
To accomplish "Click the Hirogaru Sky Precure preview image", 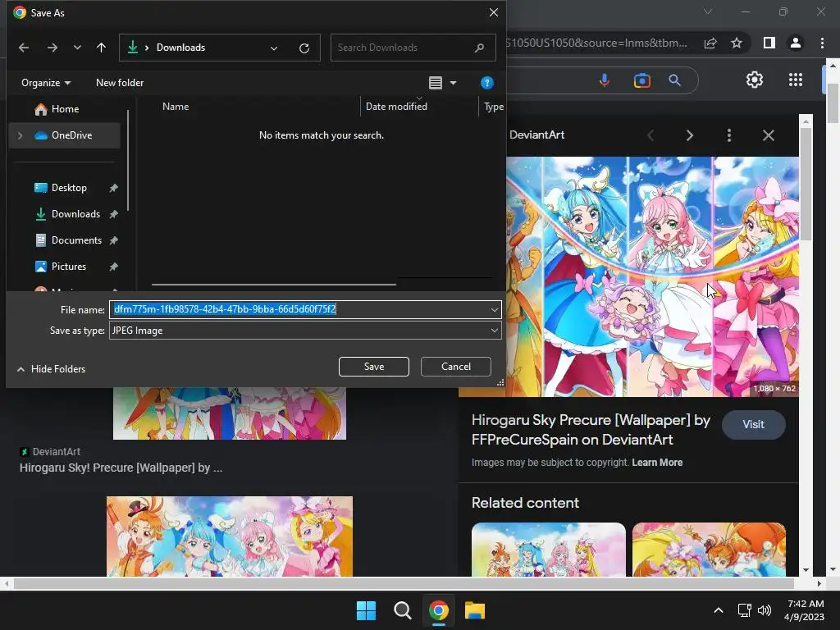I will click(x=652, y=276).
